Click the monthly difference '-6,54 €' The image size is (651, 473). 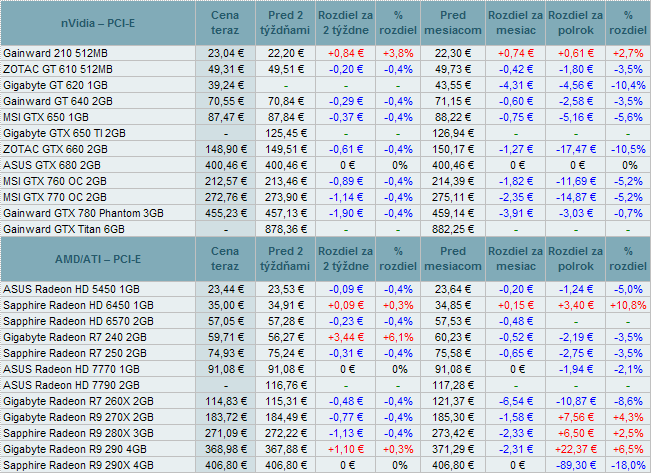pyautogui.click(x=516, y=401)
